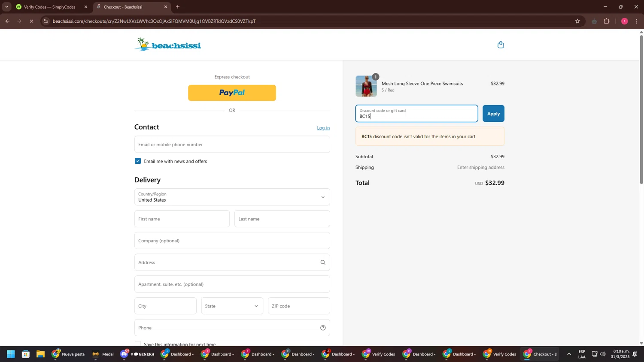Show hidden system tray icons
Viewport: 644px width, 362px height.
click(x=569, y=354)
